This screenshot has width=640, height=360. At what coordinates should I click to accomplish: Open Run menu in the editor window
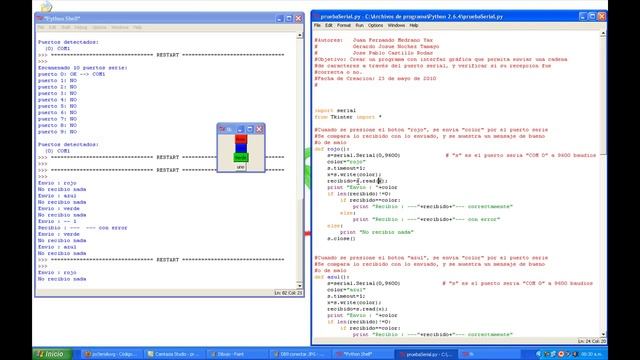[359, 25]
